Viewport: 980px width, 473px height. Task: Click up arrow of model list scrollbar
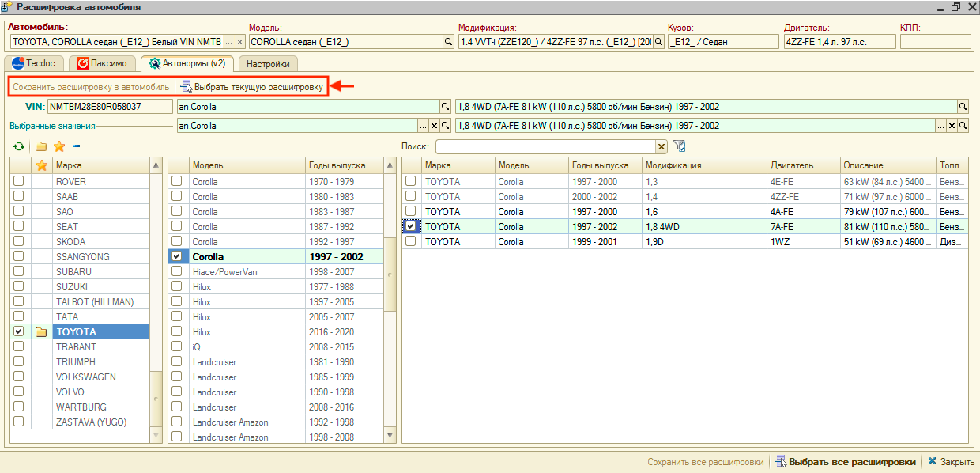coord(390,165)
